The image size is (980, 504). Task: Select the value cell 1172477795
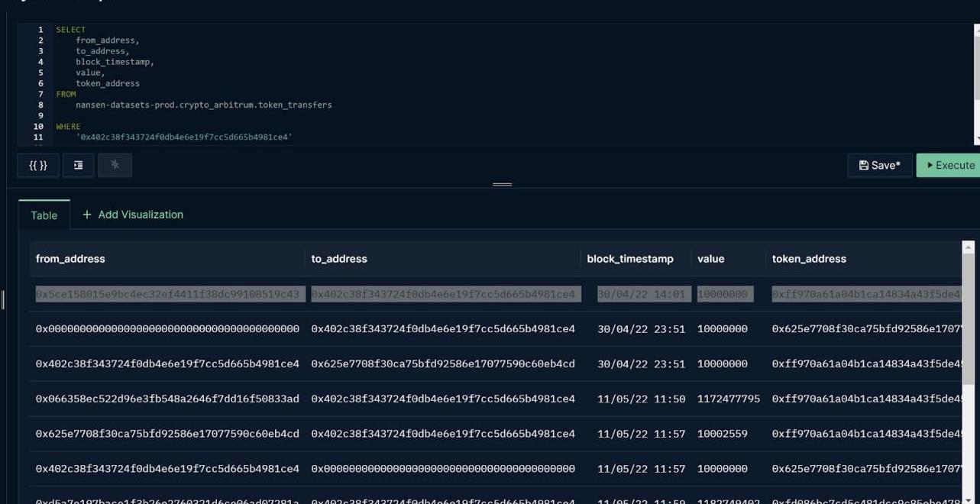coord(728,399)
